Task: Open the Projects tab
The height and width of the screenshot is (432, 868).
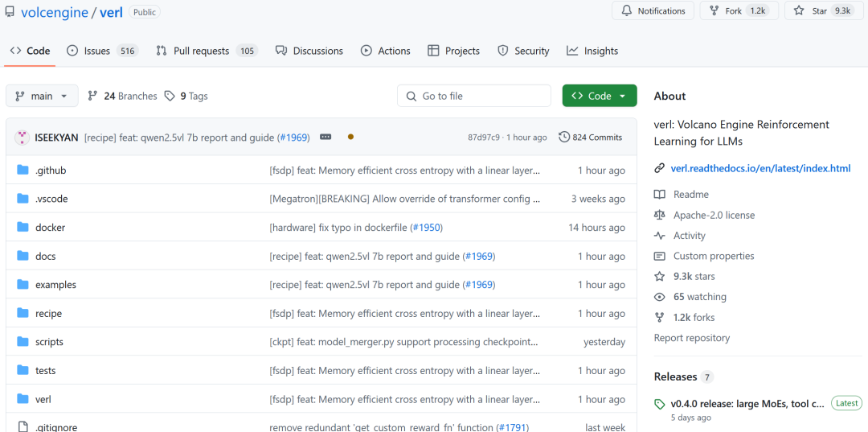Action: (453, 51)
